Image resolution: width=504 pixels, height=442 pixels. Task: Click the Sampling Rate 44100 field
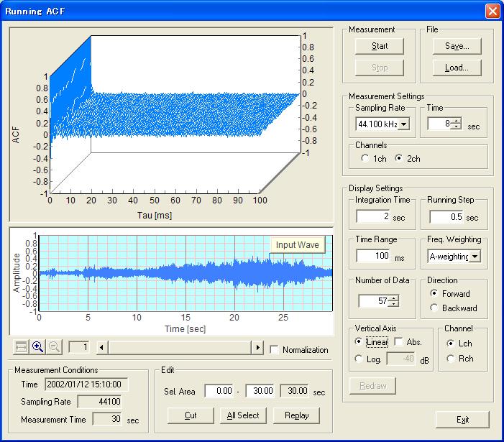tap(100, 402)
